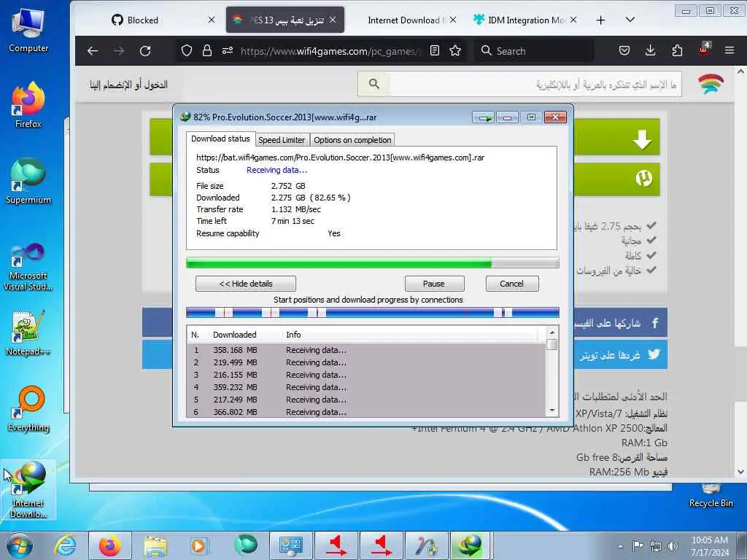Click the Windows Start button
Screen dimensions: 747x560
19,545
